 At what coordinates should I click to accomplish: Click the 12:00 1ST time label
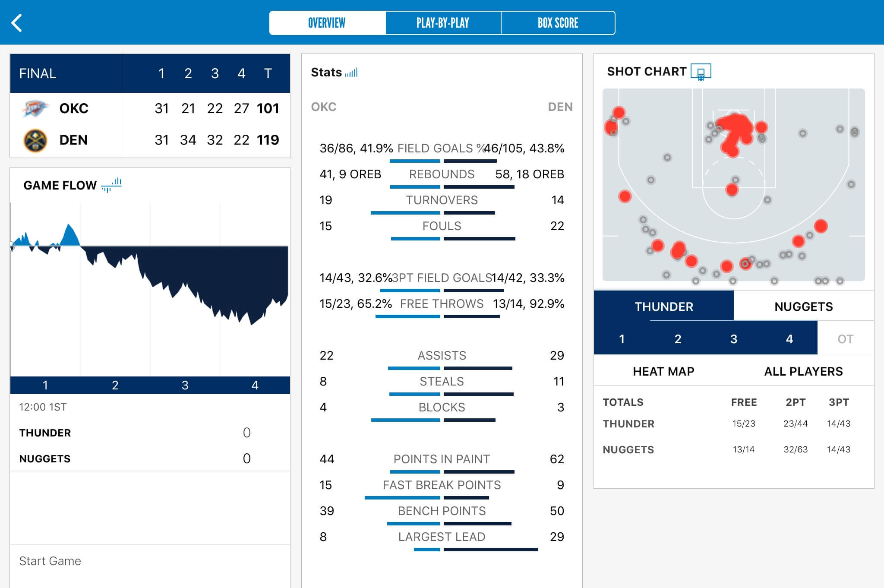pos(43,407)
